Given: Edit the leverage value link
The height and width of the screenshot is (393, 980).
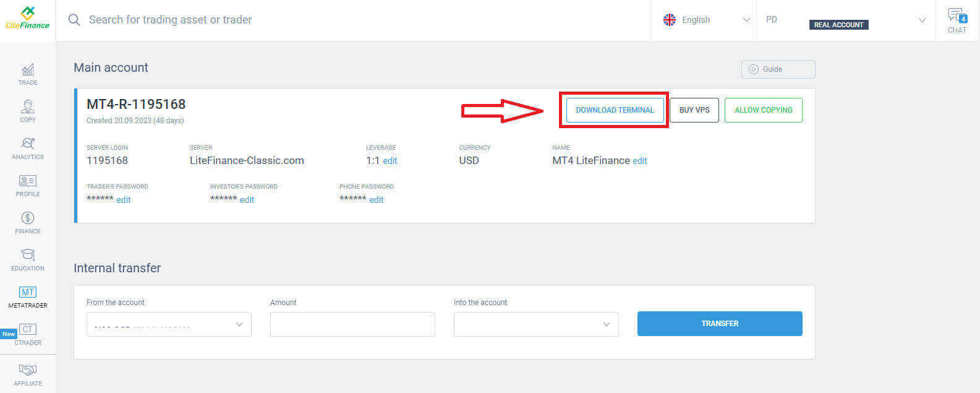Looking at the screenshot, I should [x=390, y=161].
